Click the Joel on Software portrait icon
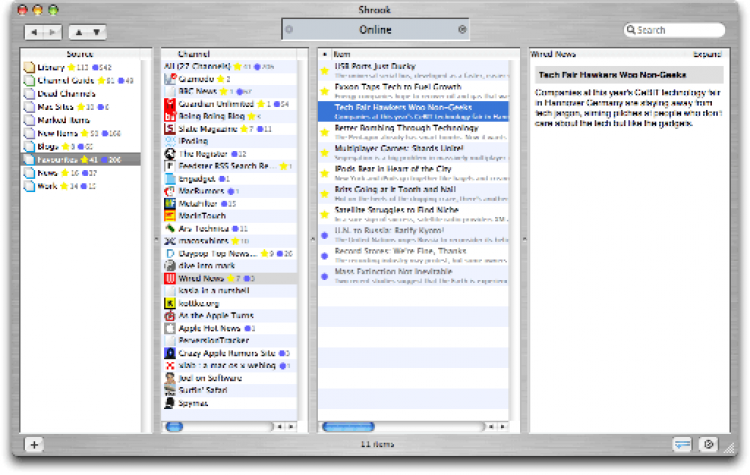The width and height of the screenshot is (750, 475). [170, 378]
